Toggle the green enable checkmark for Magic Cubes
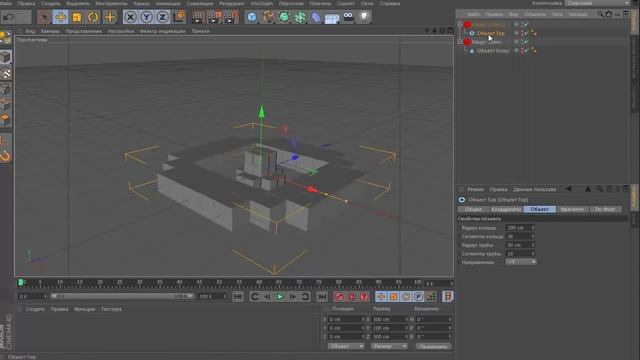Screen dimensions: 640x360 point(526,42)
